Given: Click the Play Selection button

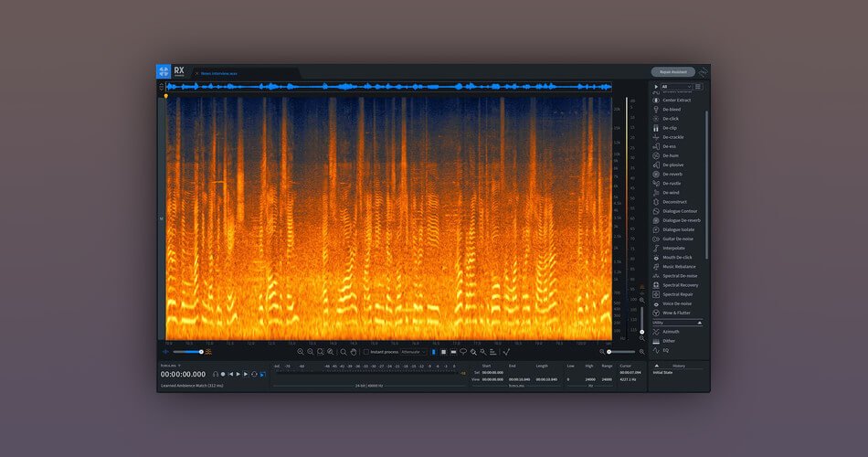Looking at the screenshot, I should 246,375.
